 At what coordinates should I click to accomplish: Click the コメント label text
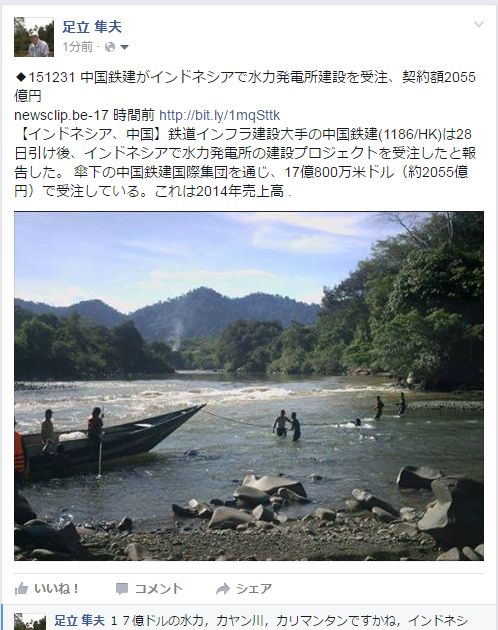pyautogui.click(x=158, y=589)
